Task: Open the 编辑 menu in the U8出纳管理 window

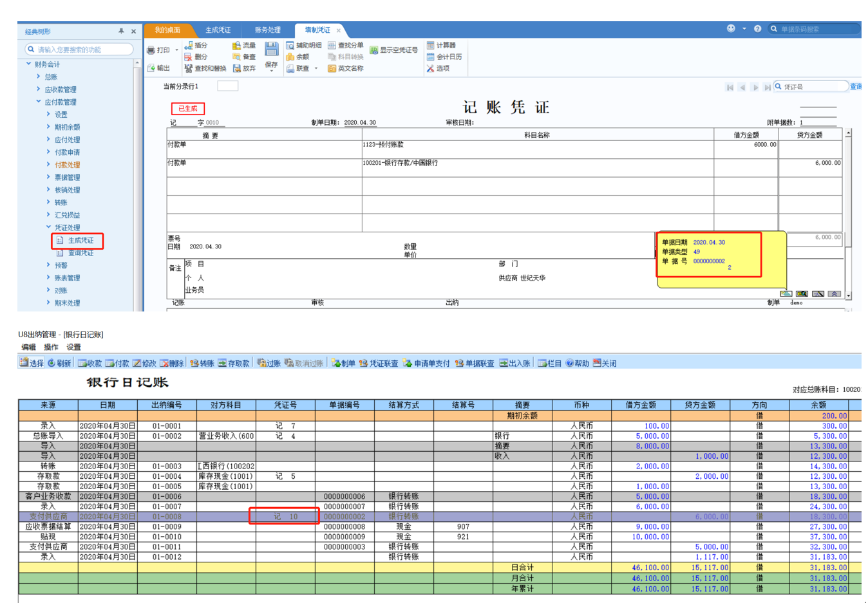Action: (x=28, y=347)
